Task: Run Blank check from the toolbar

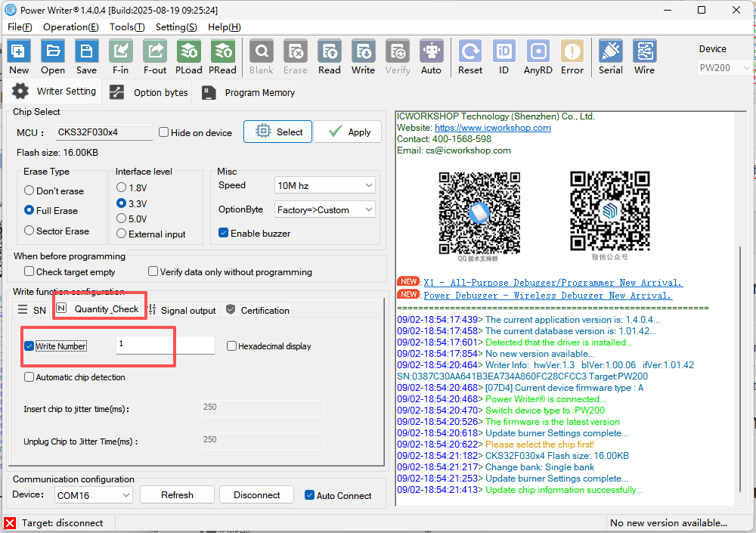Action: pyautogui.click(x=262, y=51)
